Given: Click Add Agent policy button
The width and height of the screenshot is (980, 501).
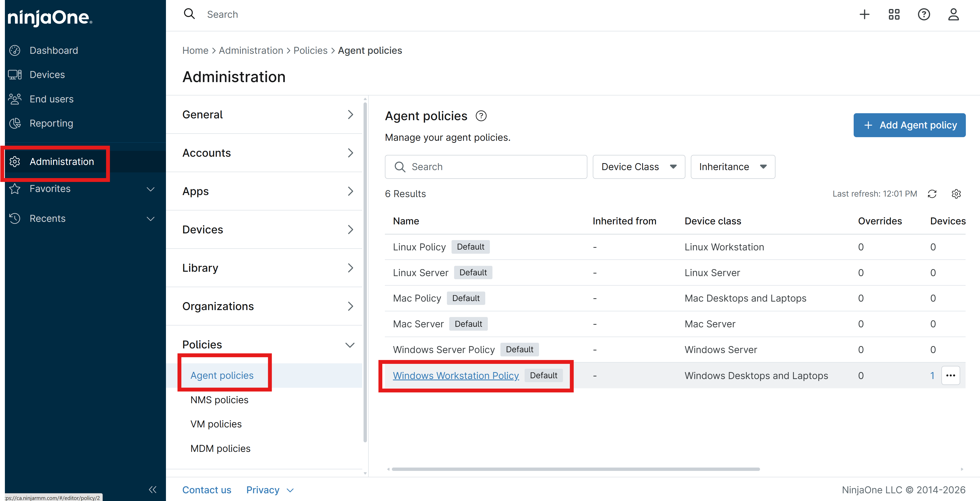Looking at the screenshot, I should tap(909, 125).
